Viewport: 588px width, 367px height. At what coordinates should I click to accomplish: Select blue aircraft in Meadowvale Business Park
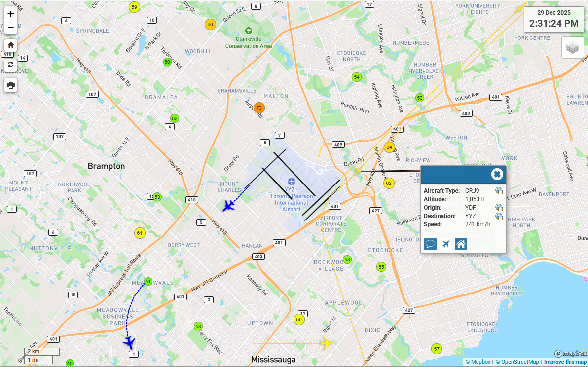pyautogui.click(x=129, y=341)
